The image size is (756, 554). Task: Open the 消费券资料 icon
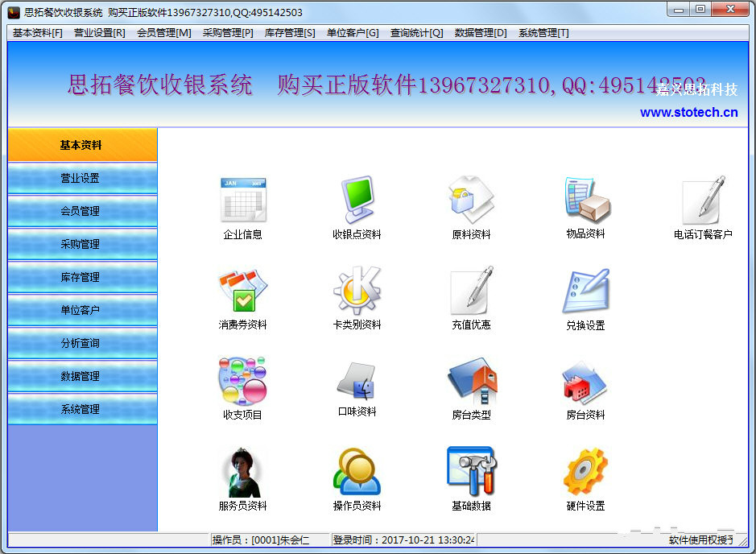[x=242, y=290]
